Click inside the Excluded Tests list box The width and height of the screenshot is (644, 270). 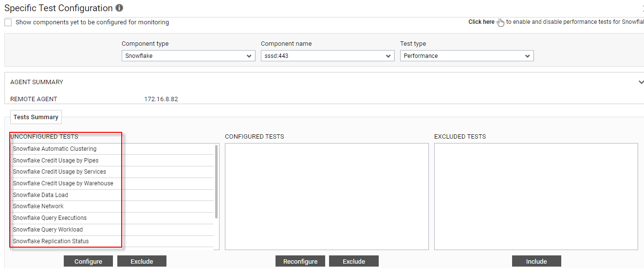click(x=536, y=197)
